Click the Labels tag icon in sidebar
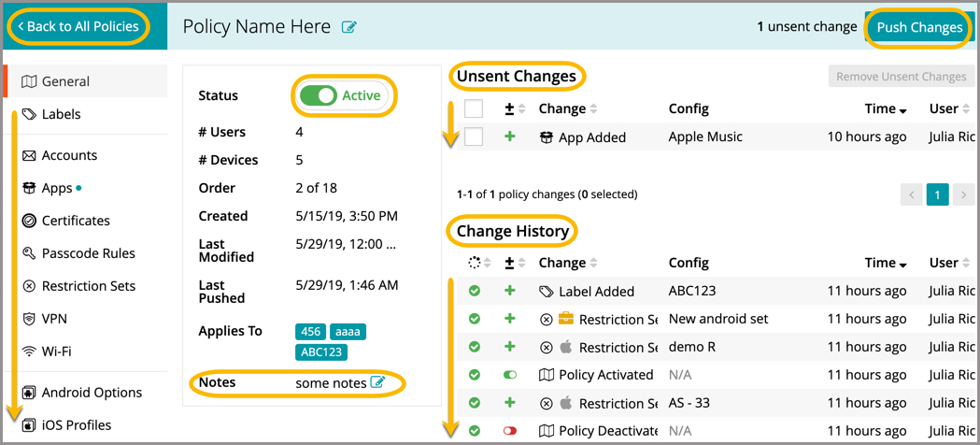 coord(29,114)
